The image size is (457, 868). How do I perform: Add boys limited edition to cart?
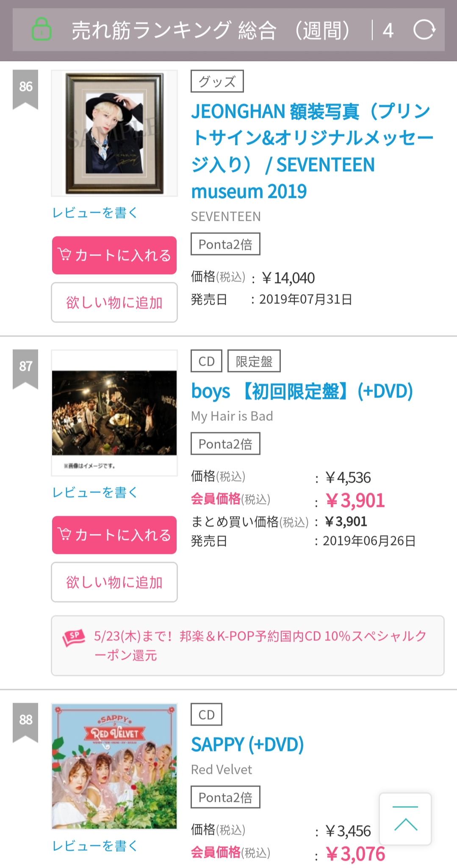[114, 535]
